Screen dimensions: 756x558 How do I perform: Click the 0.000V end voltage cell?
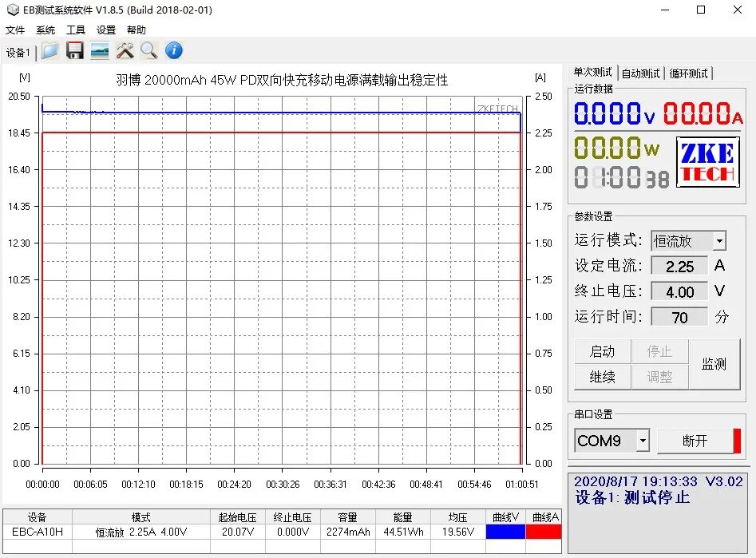(x=293, y=532)
